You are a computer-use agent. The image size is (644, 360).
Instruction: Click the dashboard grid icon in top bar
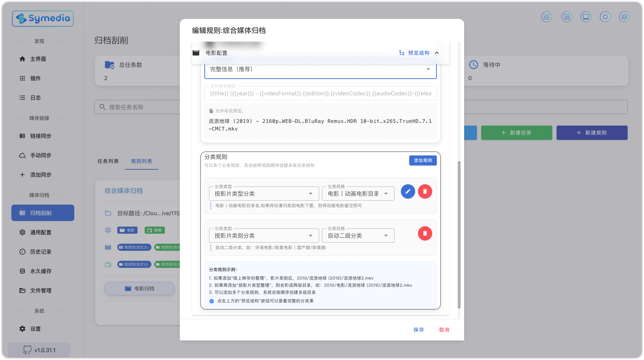coord(546,17)
